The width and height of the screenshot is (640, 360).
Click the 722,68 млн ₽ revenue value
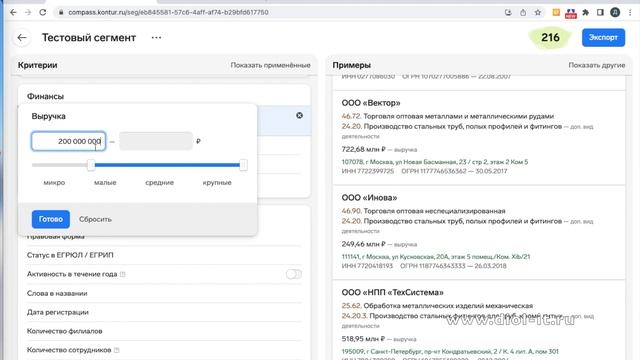pyautogui.click(x=364, y=149)
